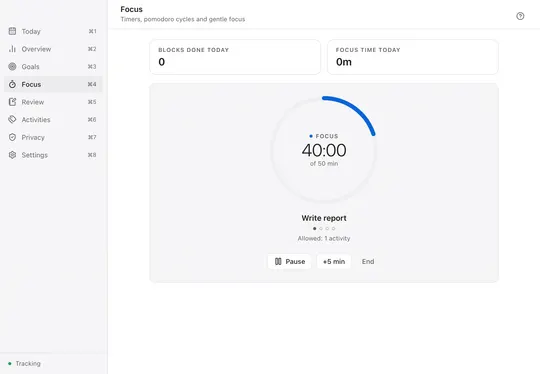Click the Tracking status label
Image resolution: width=540 pixels, height=374 pixels.
click(x=28, y=364)
